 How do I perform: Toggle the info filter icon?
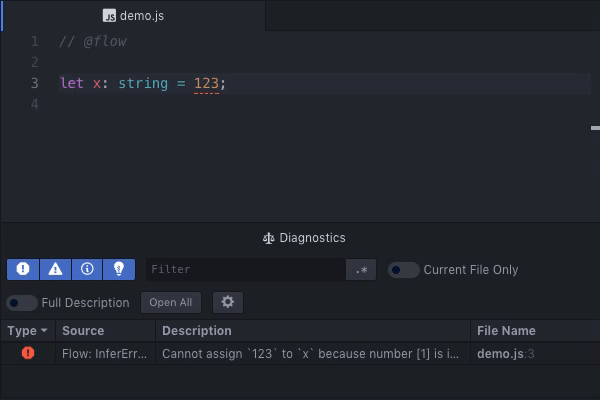(x=87, y=269)
